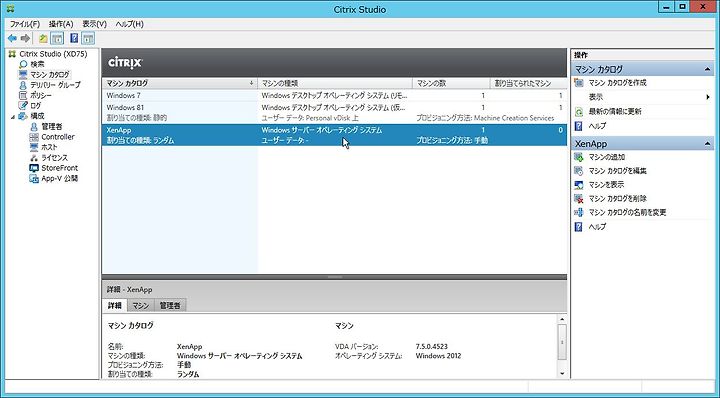720x398 pixels.
Task: Click マシン カタログを削除 action
Action: [x=617, y=198]
